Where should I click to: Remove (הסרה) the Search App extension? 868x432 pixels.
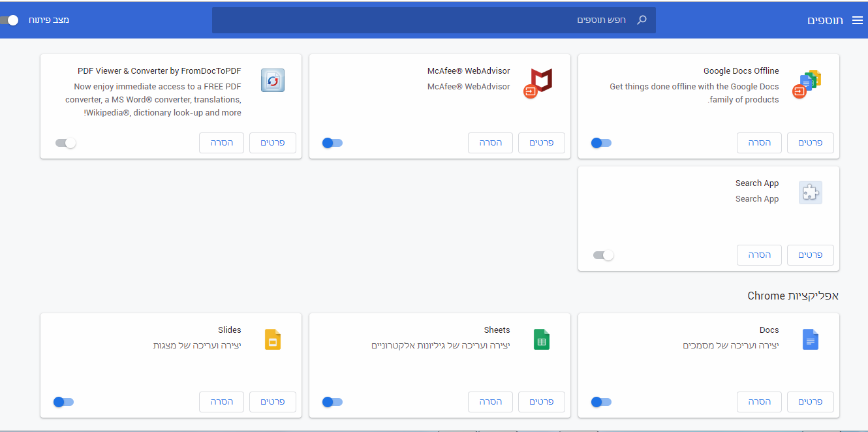point(760,255)
